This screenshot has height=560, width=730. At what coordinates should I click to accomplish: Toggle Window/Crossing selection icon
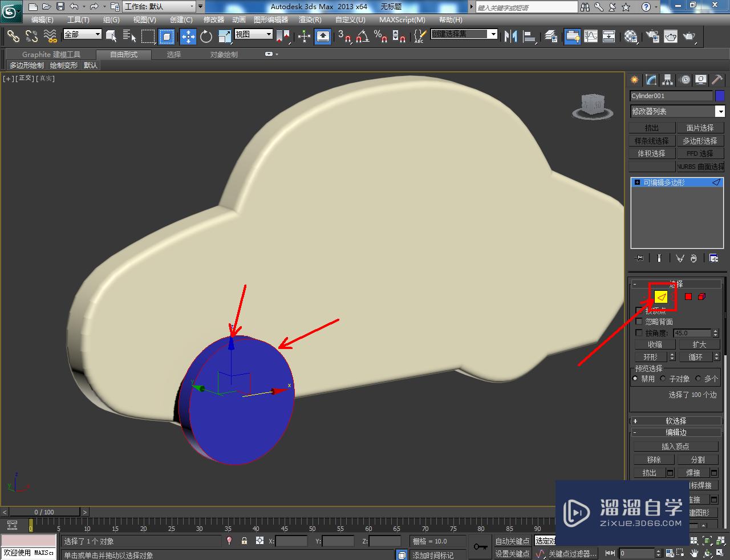pyautogui.click(x=167, y=36)
